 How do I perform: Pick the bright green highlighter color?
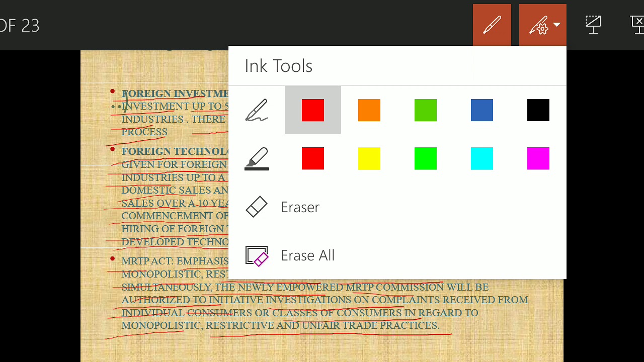(x=426, y=158)
